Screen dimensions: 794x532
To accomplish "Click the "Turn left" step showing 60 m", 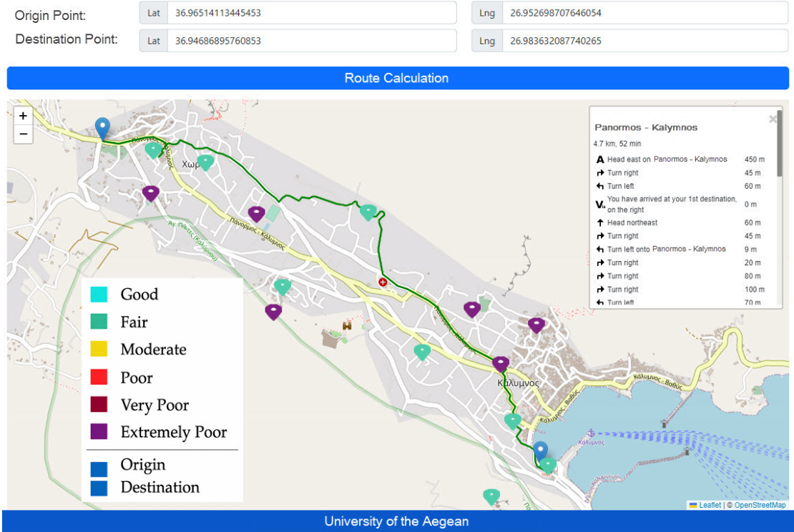I will click(680, 187).
